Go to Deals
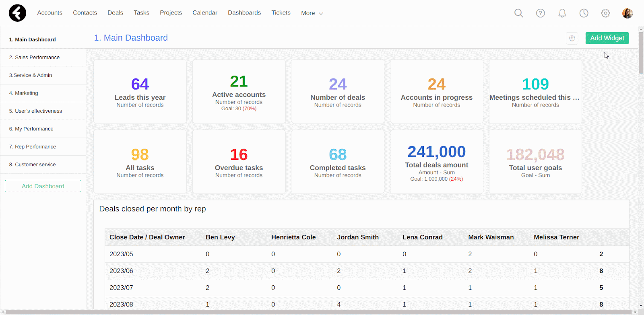Viewport: 644px width, 315px height. [x=116, y=12]
